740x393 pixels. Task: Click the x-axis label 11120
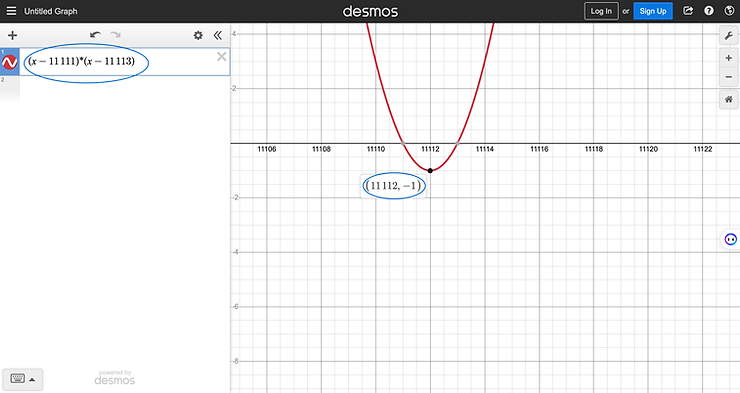[x=648, y=149]
